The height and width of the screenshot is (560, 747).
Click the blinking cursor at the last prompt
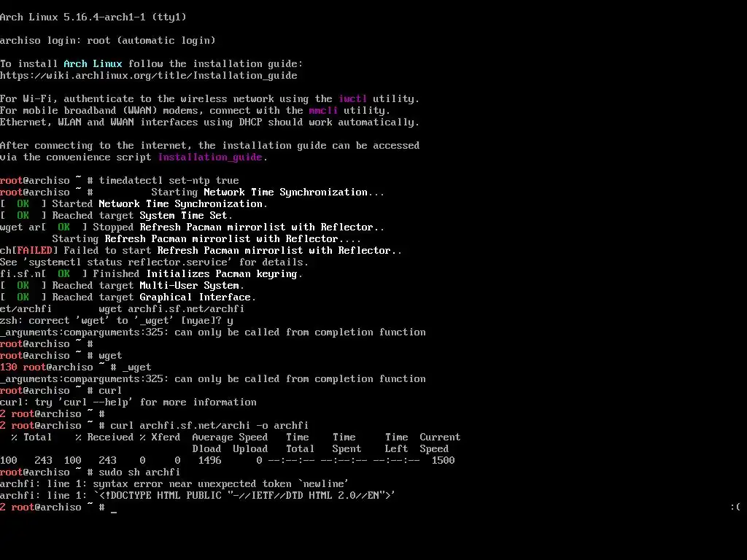click(114, 508)
